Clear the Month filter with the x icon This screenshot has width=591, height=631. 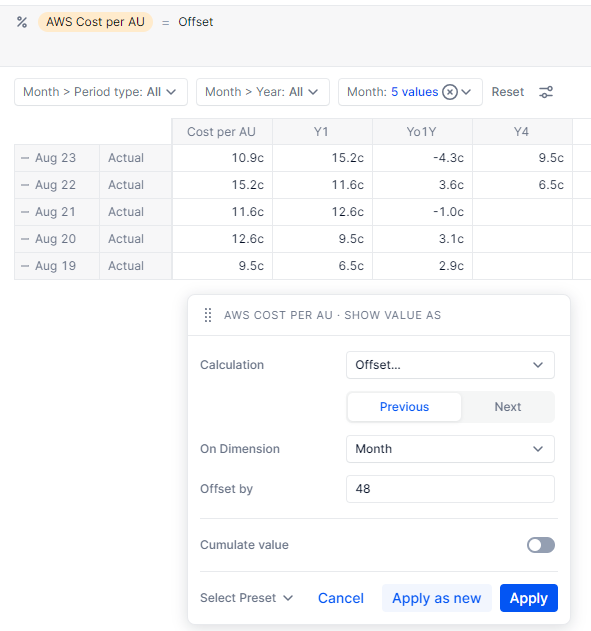pos(450,92)
